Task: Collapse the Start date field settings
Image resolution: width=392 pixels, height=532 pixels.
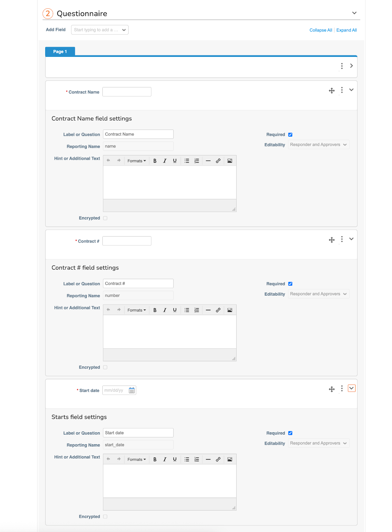Action: click(351, 388)
